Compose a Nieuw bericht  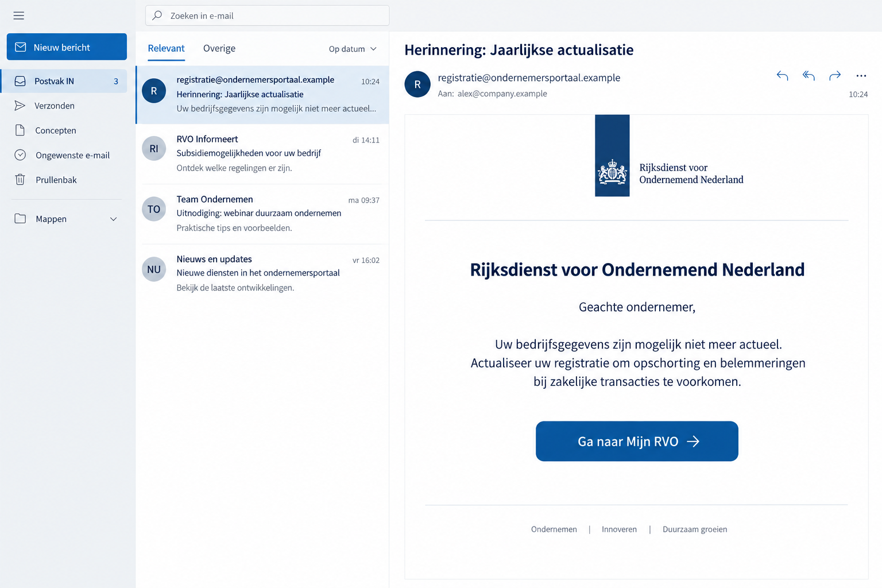(x=67, y=47)
